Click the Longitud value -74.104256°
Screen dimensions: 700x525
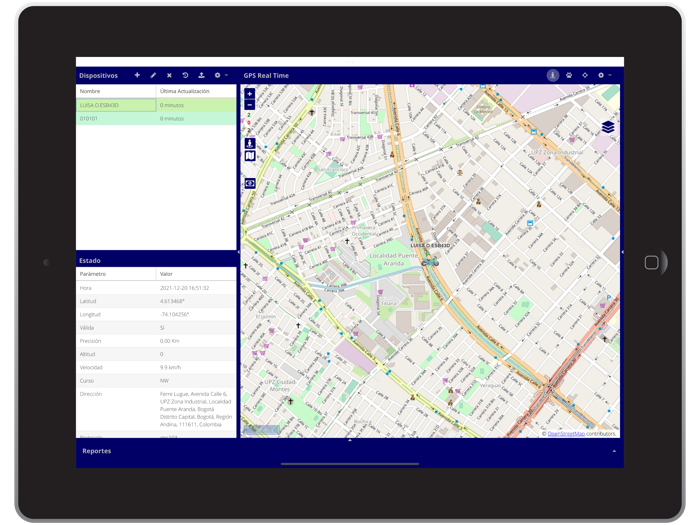[x=175, y=315]
